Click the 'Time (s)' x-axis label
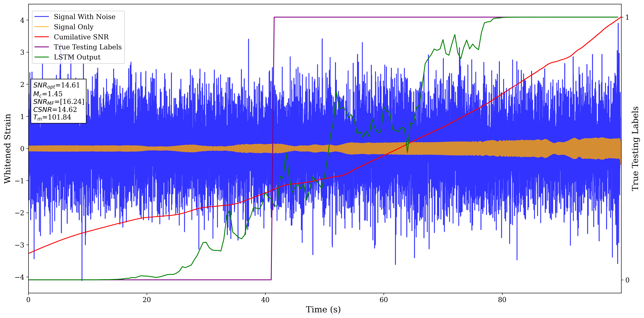 coord(323,309)
